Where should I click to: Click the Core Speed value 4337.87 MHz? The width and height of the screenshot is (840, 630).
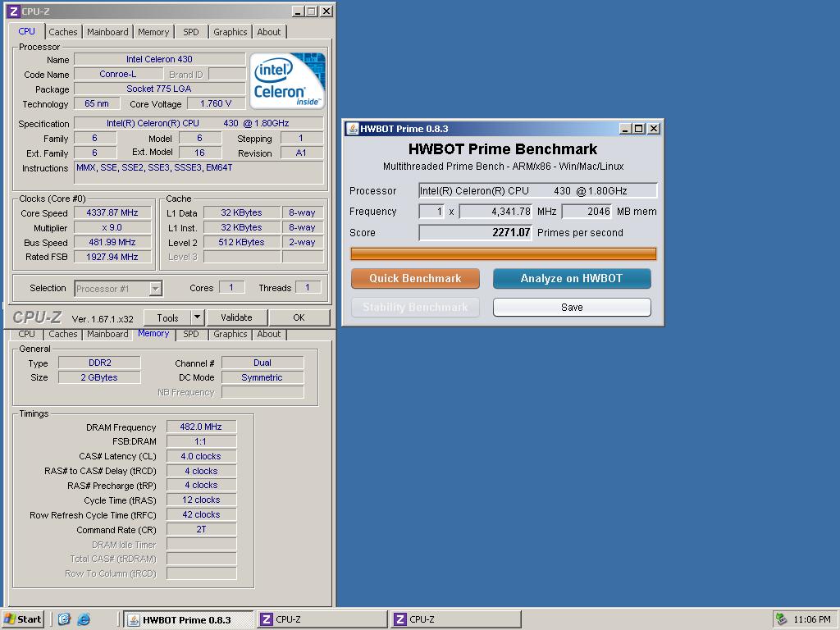(112, 212)
